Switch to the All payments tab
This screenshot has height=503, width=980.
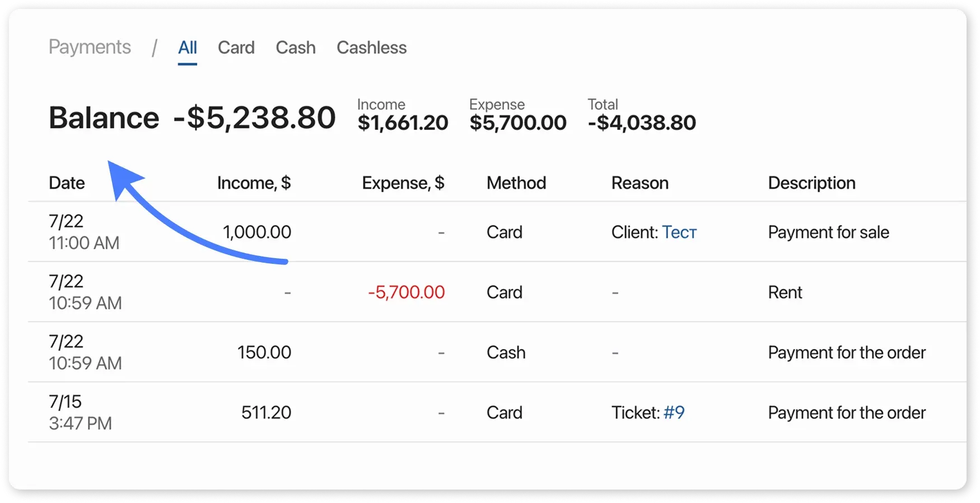[187, 48]
